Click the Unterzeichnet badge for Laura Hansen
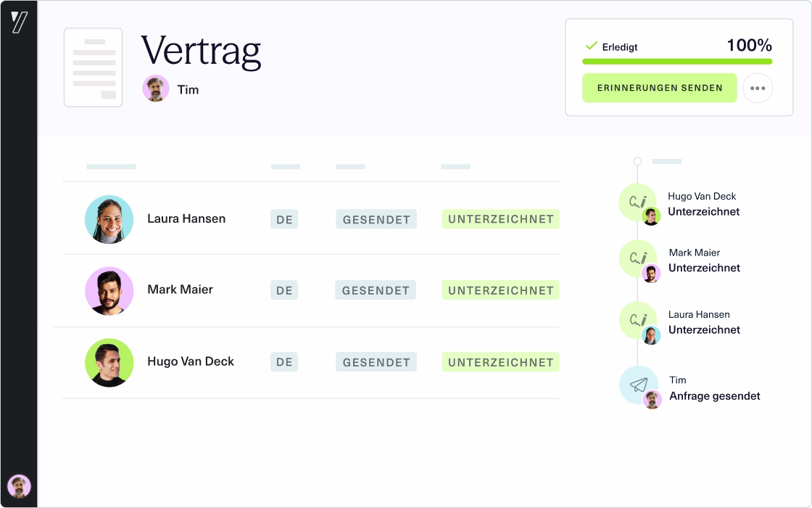 500,219
